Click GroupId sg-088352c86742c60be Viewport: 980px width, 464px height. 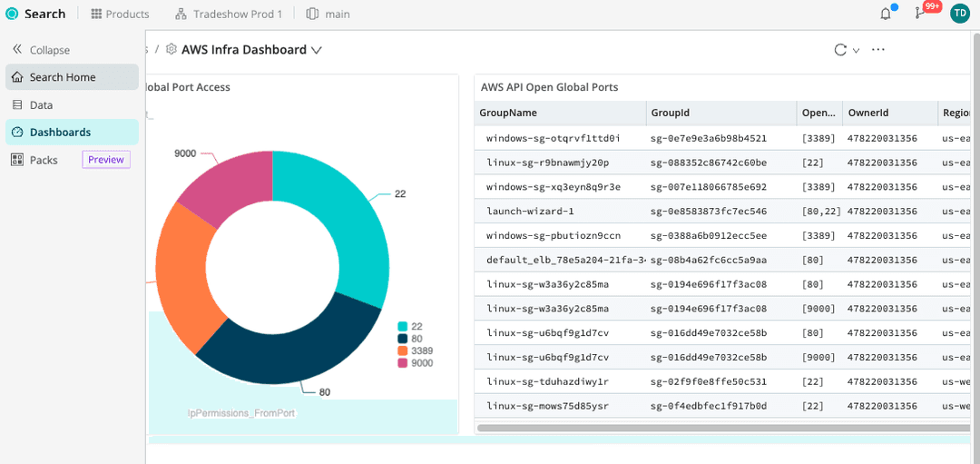tap(709, 163)
